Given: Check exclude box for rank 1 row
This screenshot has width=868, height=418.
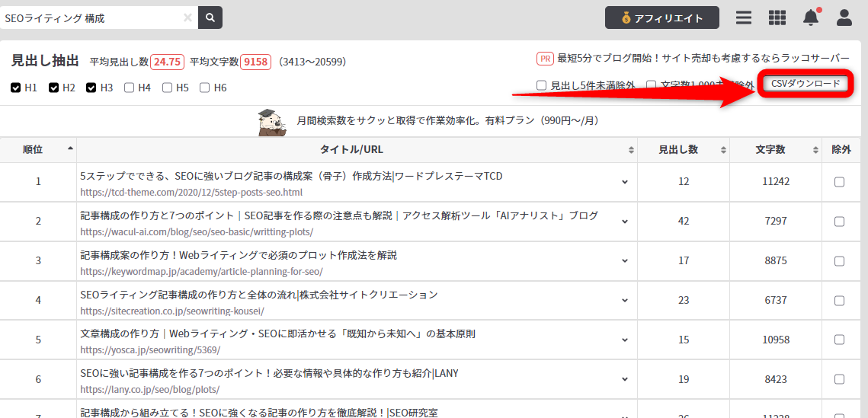Looking at the screenshot, I should [839, 182].
